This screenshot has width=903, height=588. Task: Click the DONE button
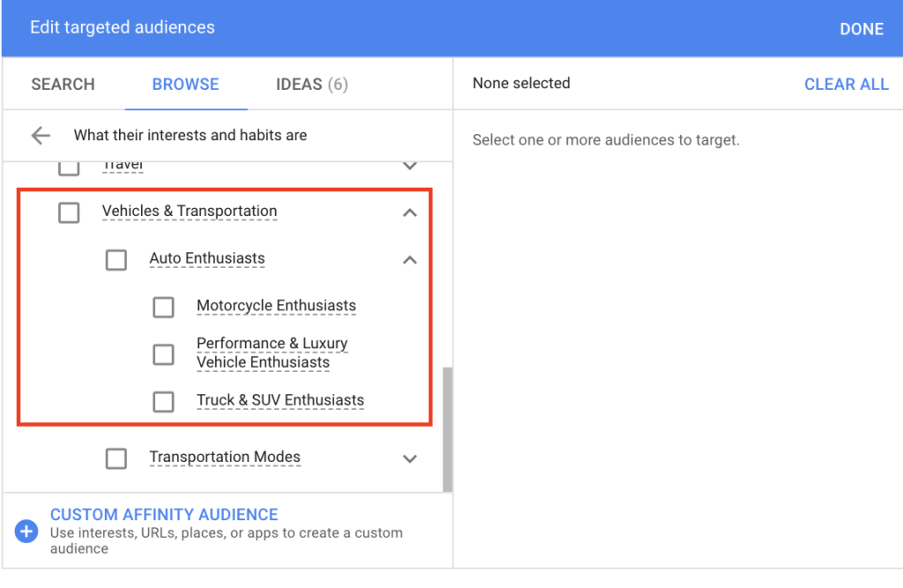(862, 29)
